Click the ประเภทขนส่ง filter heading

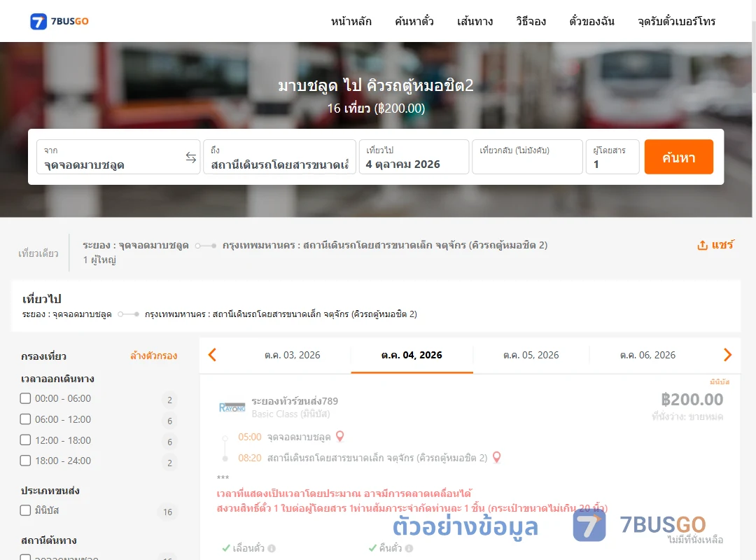click(50, 491)
